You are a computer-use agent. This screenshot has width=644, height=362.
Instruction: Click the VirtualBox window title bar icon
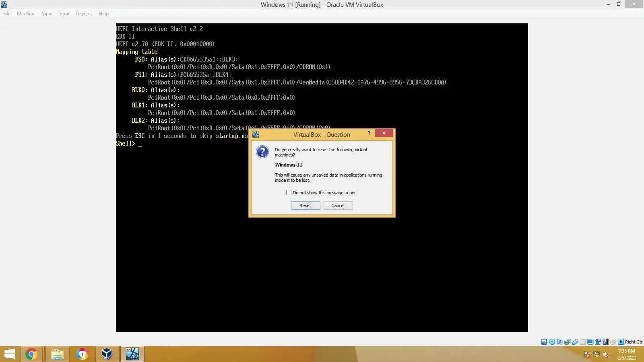[x=4, y=4]
